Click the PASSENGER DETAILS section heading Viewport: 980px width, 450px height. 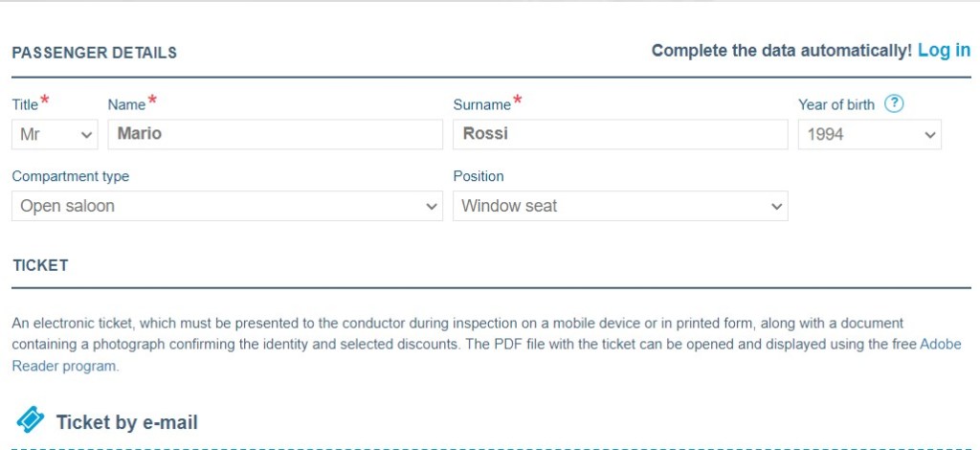pos(94,54)
